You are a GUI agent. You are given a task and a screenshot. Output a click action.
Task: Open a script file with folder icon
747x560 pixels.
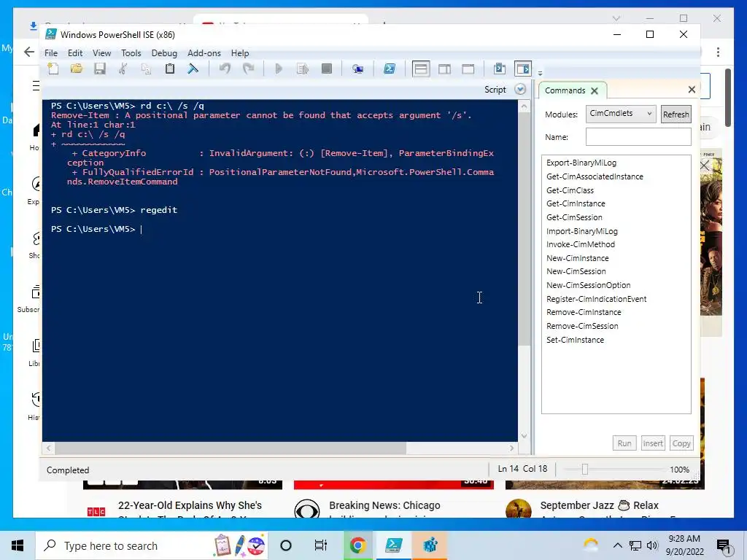click(76, 69)
